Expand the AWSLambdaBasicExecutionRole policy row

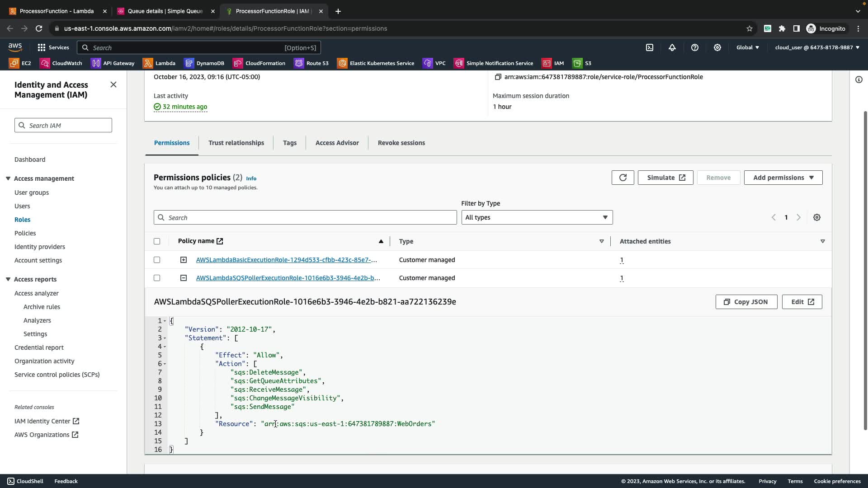point(183,260)
